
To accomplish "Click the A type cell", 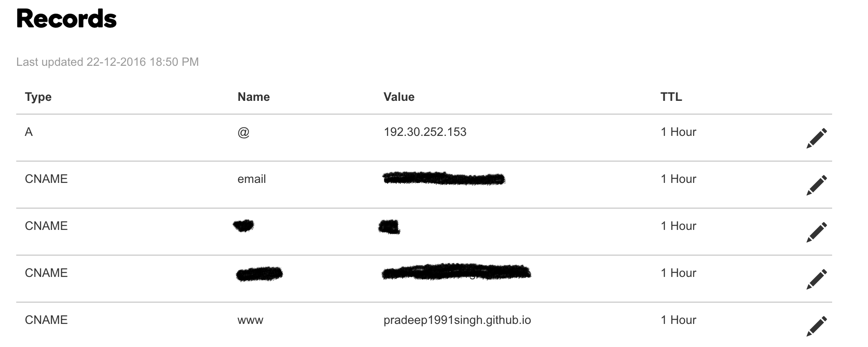I will pos(29,132).
